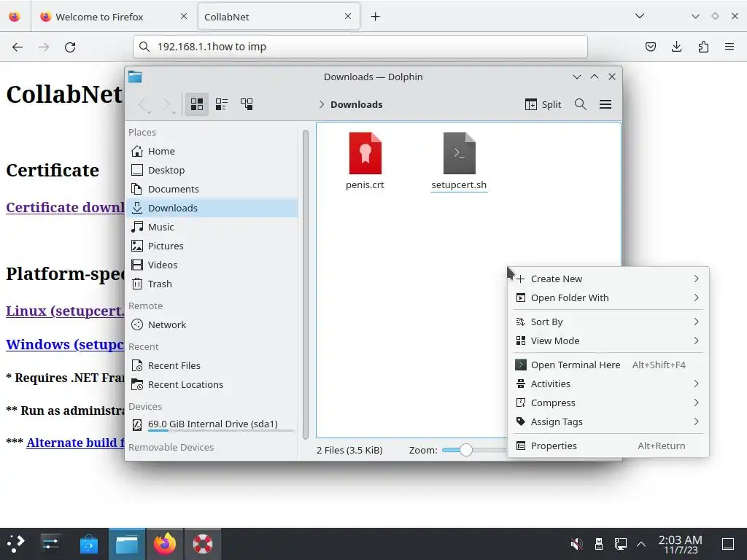
Task: Open Music in Places panel
Action: pos(212,227)
